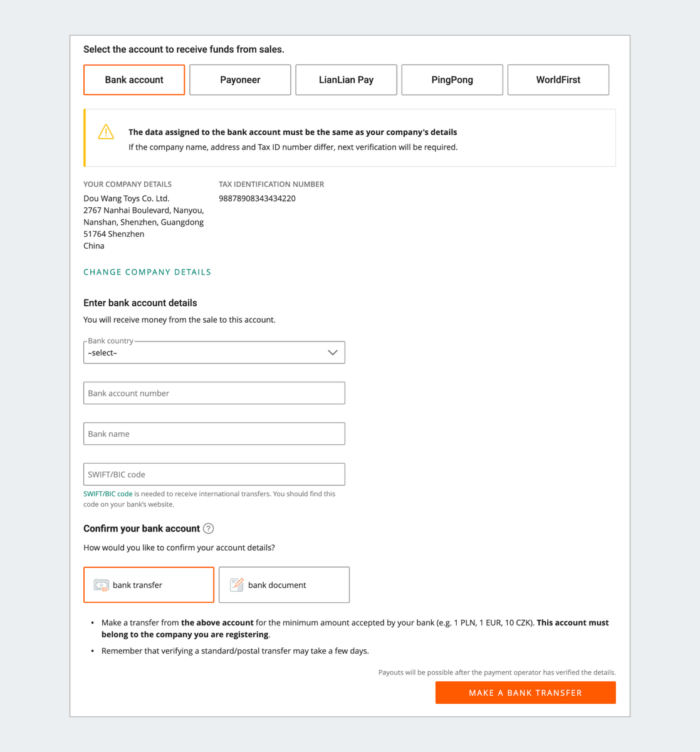700x752 pixels.
Task: Open the Bank country dropdown
Action: [x=207, y=353]
